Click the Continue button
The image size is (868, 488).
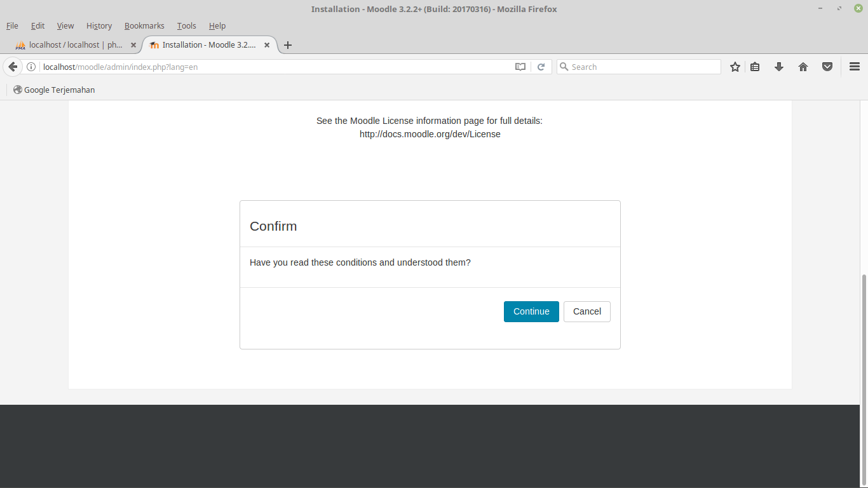click(531, 311)
